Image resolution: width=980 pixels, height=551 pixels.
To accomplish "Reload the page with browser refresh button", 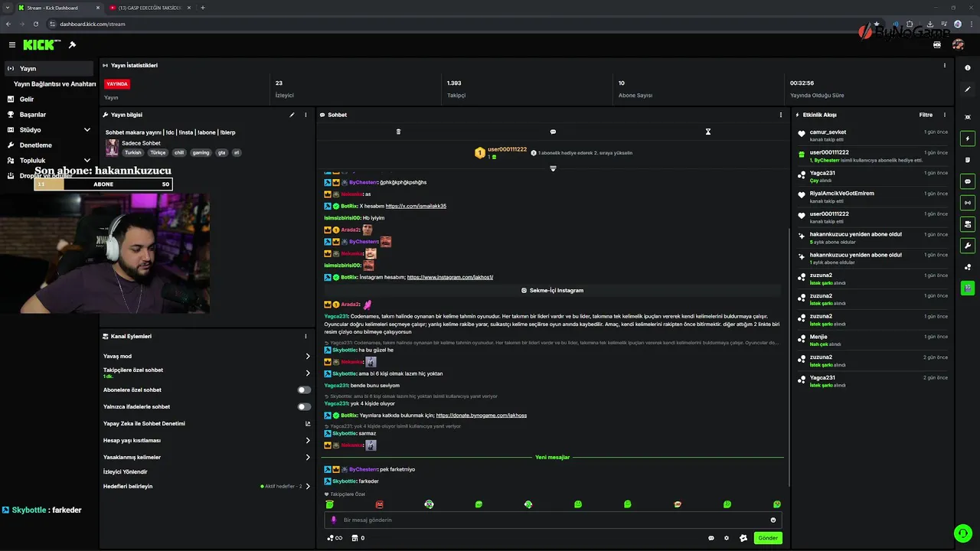I will point(34,24).
